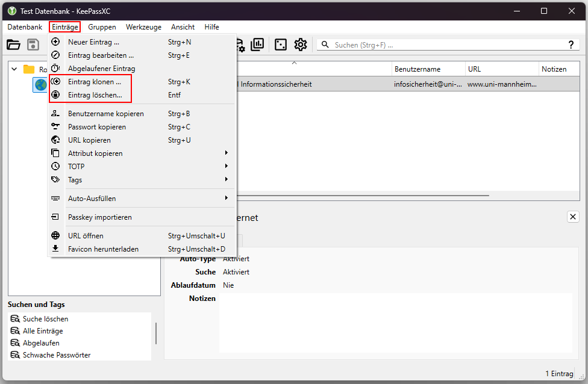The width and height of the screenshot is (588, 384).
Task: Click the Benutzername column header
Action: (x=428, y=69)
